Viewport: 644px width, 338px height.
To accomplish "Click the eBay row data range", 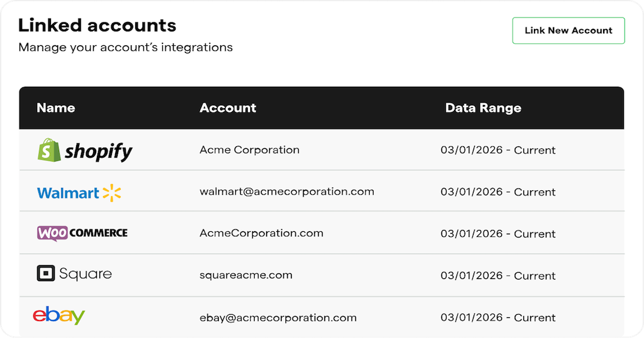I will click(497, 317).
